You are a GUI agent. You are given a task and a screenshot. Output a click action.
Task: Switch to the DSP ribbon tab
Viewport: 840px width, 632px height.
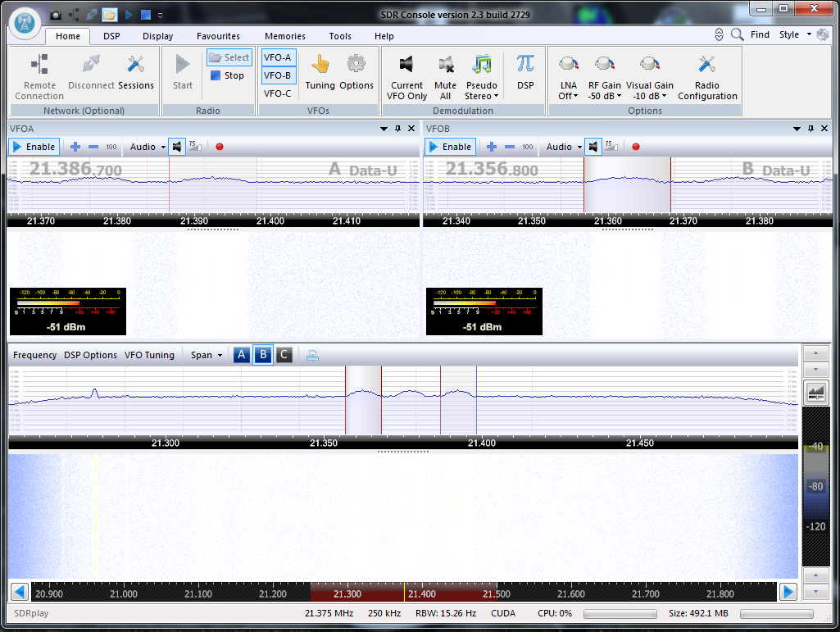[111, 36]
